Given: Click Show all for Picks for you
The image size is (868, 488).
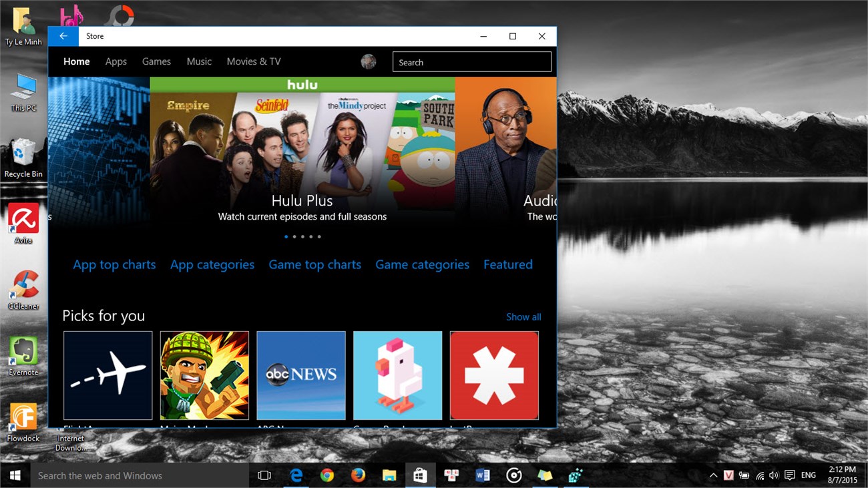Looking at the screenshot, I should [x=523, y=317].
